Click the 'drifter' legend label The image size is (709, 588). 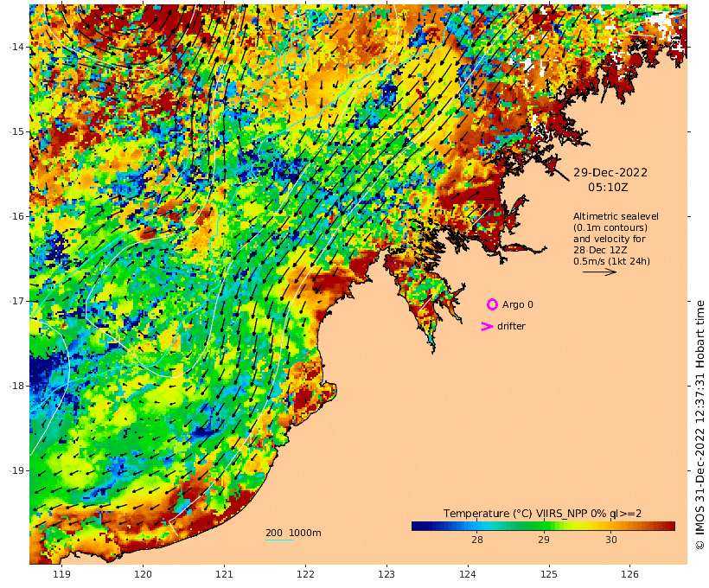[511, 326]
